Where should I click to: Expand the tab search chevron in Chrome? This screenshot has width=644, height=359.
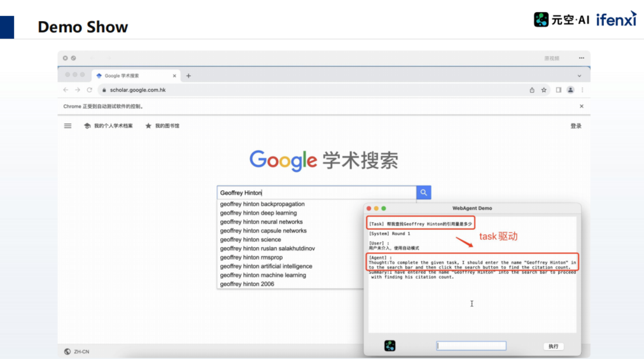click(579, 76)
